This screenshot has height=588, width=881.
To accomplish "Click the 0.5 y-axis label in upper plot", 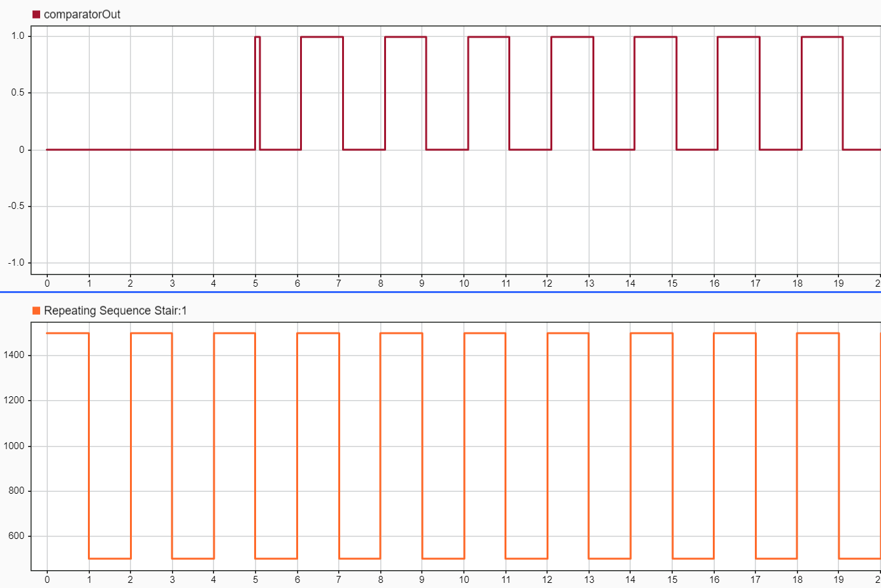I will [x=18, y=93].
